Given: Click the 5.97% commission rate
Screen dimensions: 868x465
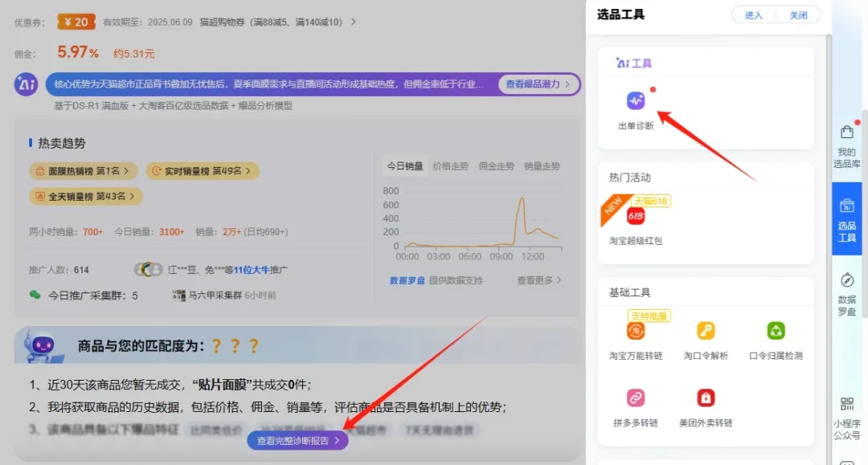Looking at the screenshot, I should [78, 52].
